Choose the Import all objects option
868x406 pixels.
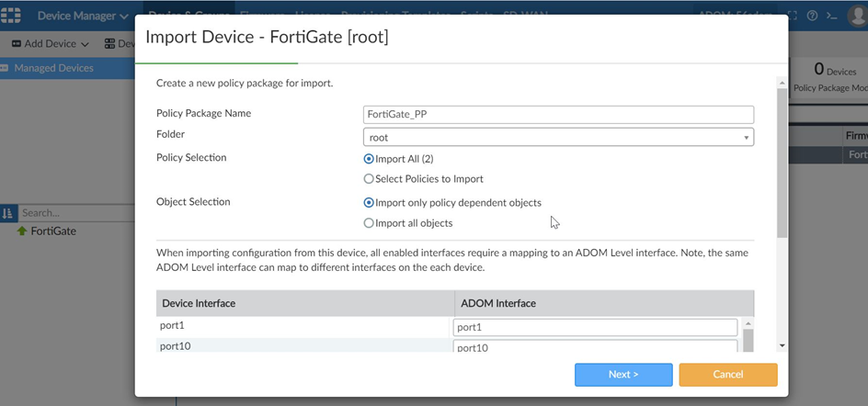(x=369, y=223)
